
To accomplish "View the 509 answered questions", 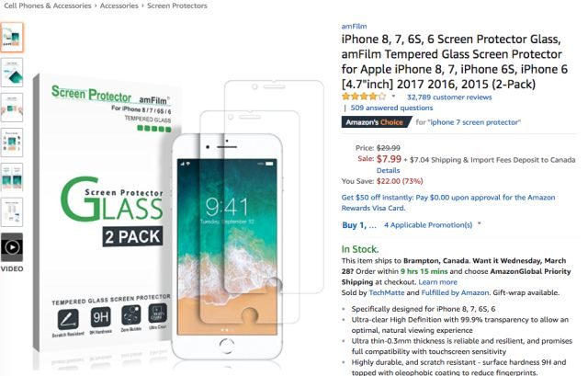I will 391,108.
